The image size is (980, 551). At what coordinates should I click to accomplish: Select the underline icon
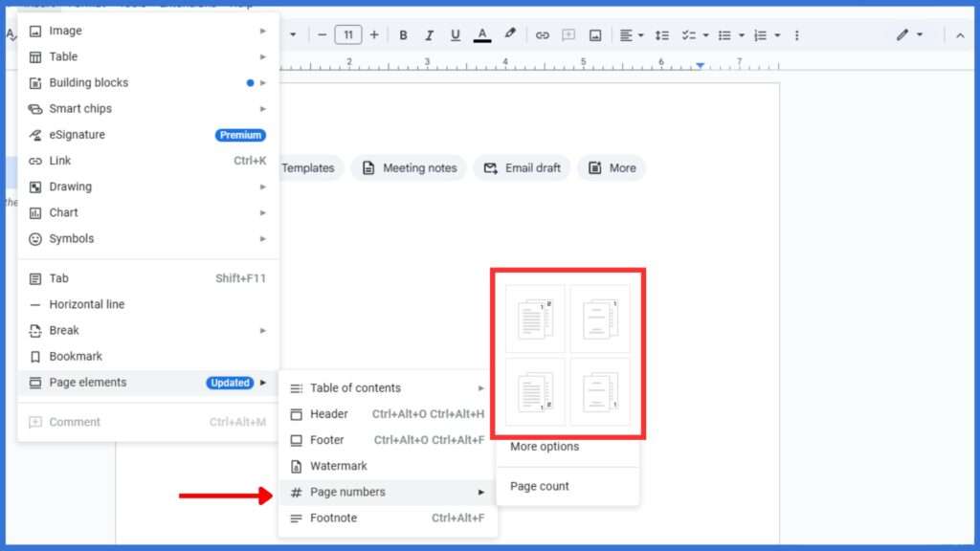[x=456, y=34]
